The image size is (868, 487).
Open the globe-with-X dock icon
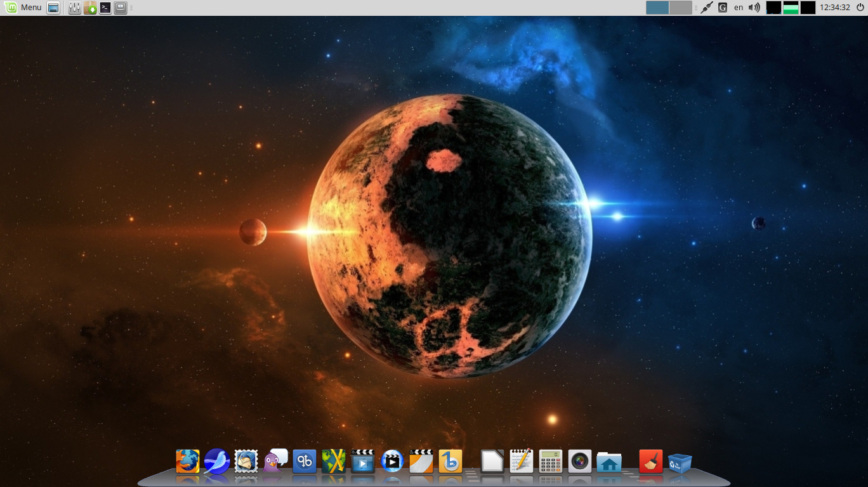point(334,461)
